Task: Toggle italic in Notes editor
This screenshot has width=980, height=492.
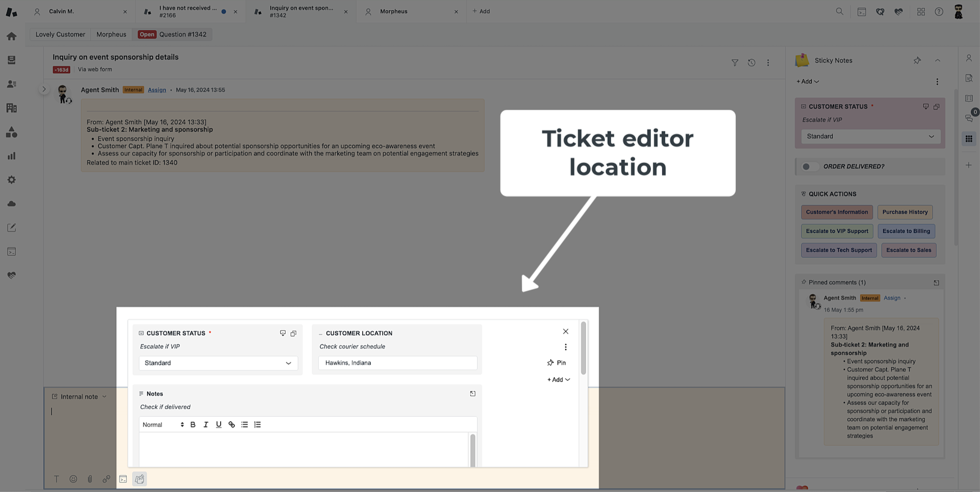Action: pos(206,425)
